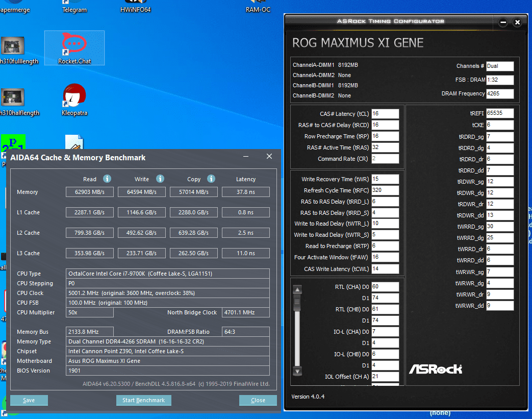532x419 pixels.
Task: Click Memory Copy value 57014 MB/s
Action: click(194, 192)
